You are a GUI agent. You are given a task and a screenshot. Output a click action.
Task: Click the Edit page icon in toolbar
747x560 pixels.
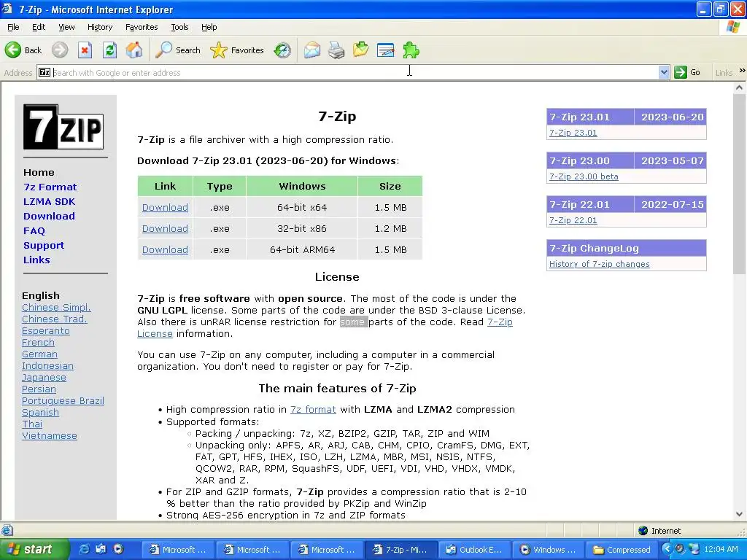point(385,50)
